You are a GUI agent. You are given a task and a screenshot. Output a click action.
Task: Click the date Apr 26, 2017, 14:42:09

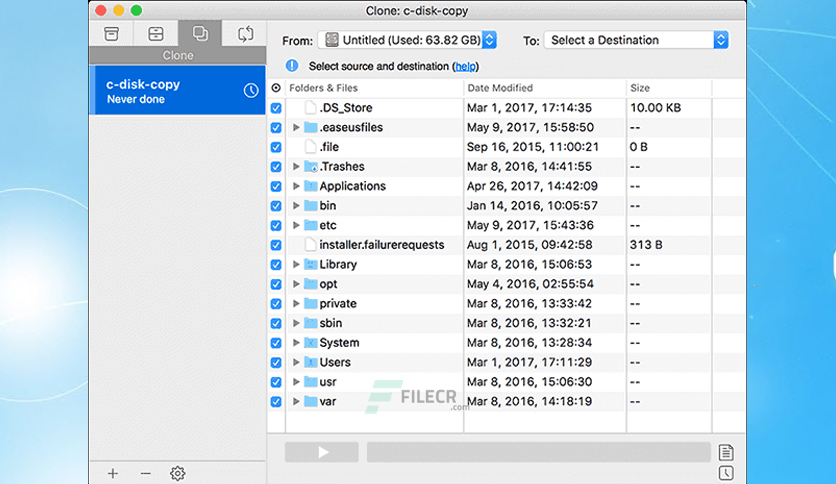click(x=532, y=186)
